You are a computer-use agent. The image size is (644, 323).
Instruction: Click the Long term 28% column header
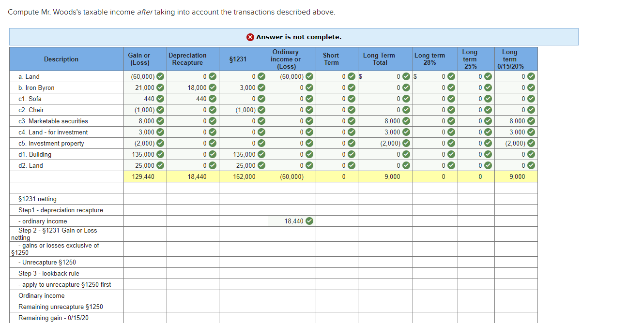pyautogui.click(x=435, y=59)
